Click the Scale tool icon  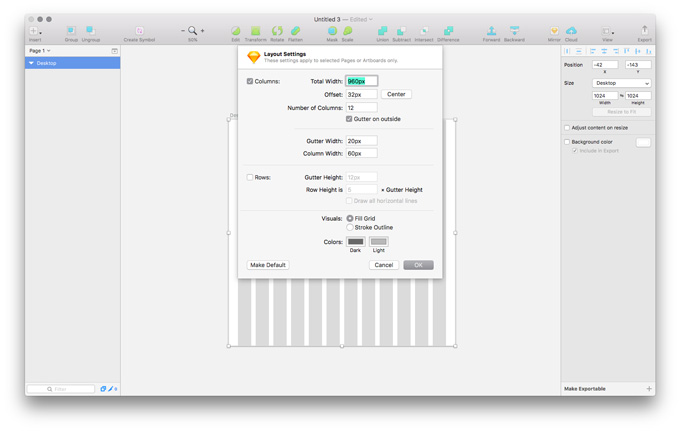[347, 31]
